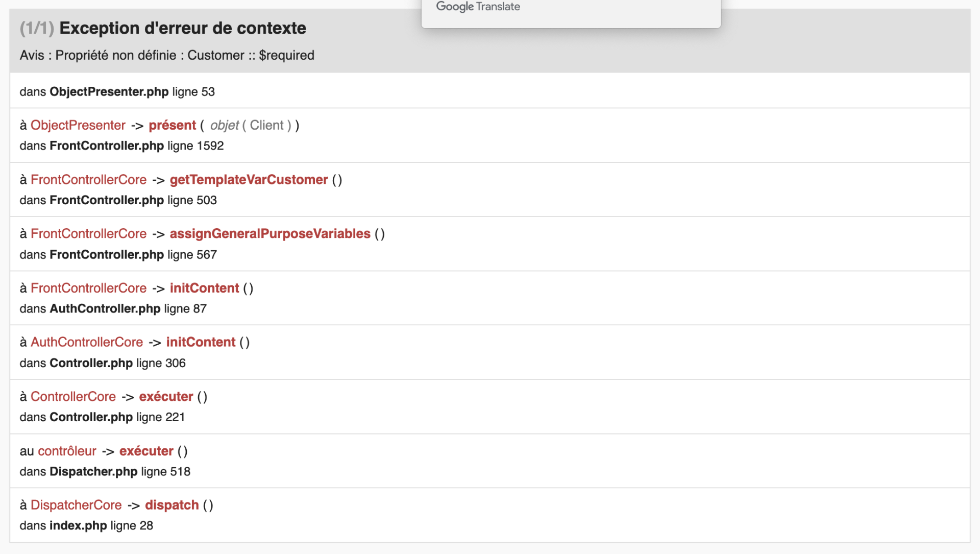The width and height of the screenshot is (980, 554).
Task: Click the Dispatcher.php ligne 518 entry
Action: [x=105, y=472]
